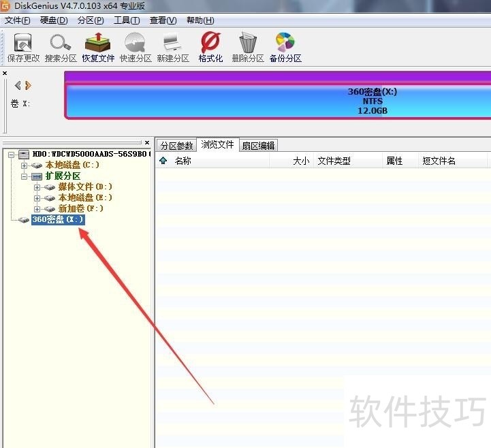Open the Search Partition (搜索分区) tool
491x448 pixels.
click(x=61, y=47)
